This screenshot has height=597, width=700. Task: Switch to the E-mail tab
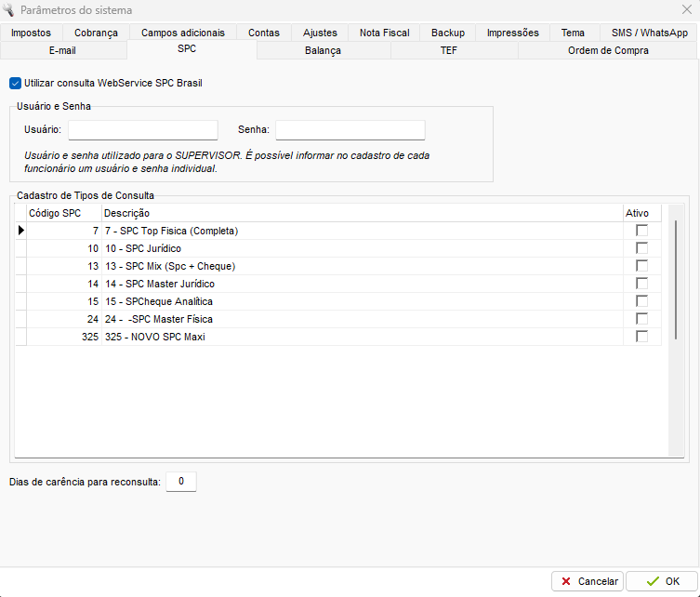62,50
